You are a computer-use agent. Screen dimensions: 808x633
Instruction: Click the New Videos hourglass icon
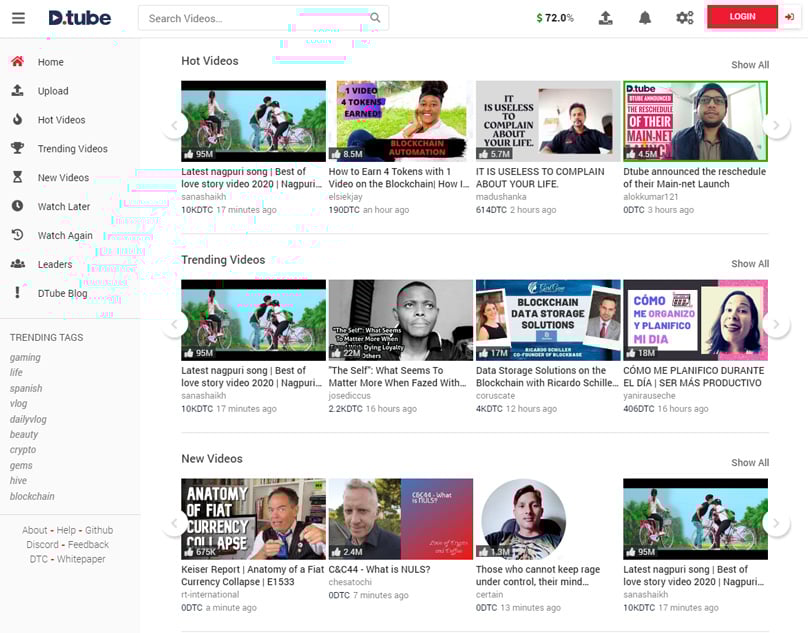click(18, 177)
